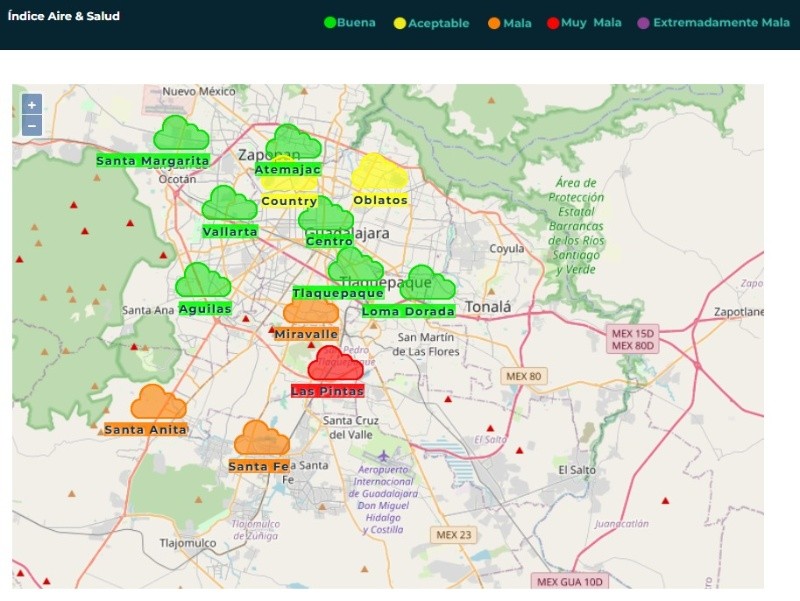Screen dimensions: 800x601
Task: Zoom in with the plus button
Action: [32, 104]
